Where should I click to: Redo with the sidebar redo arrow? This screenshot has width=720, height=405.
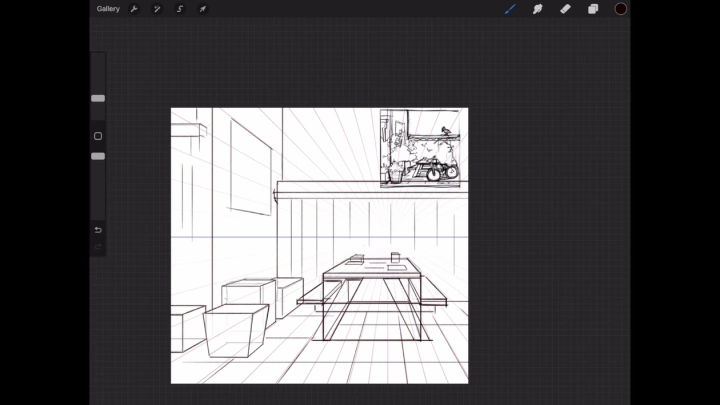pyautogui.click(x=98, y=246)
